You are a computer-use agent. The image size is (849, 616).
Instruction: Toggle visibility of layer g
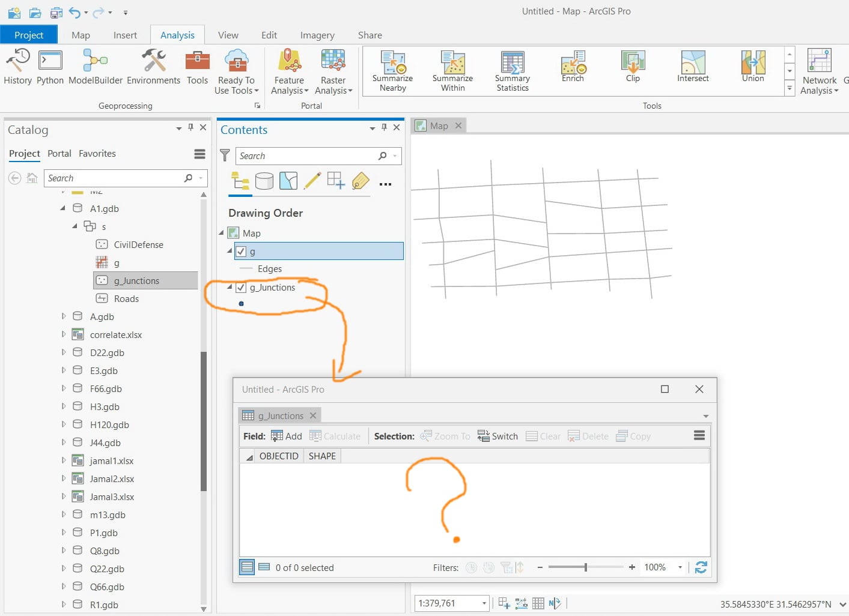pyautogui.click(x=241, y=252)
